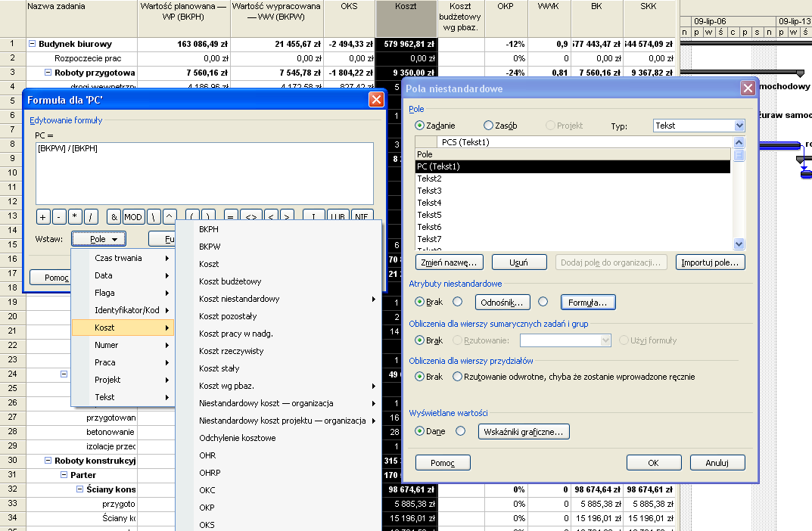The image size is (812, 531).
Task: Select radio button beside Odnośnik
Action: [x=457, y=301]
